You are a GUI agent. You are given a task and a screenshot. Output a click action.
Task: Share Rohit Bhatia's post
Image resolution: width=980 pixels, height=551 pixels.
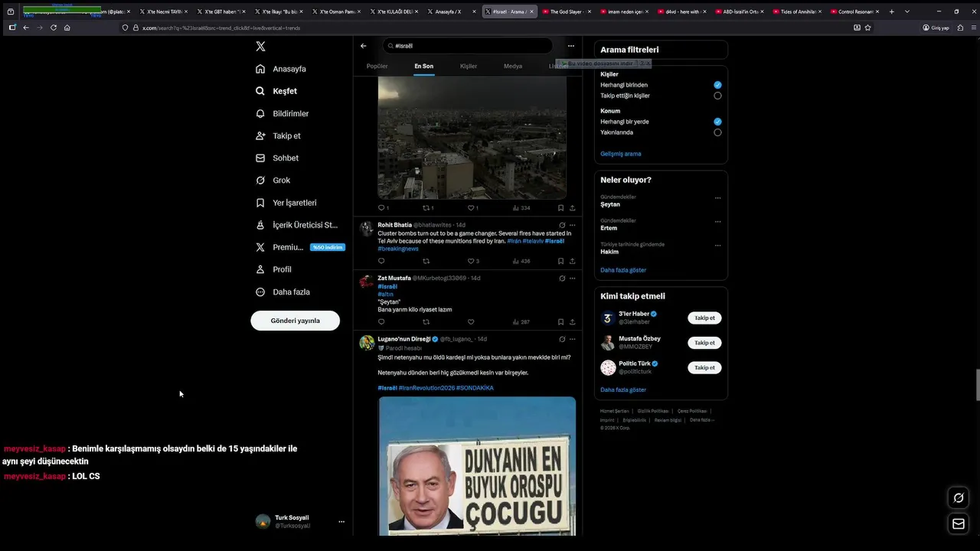572,261
